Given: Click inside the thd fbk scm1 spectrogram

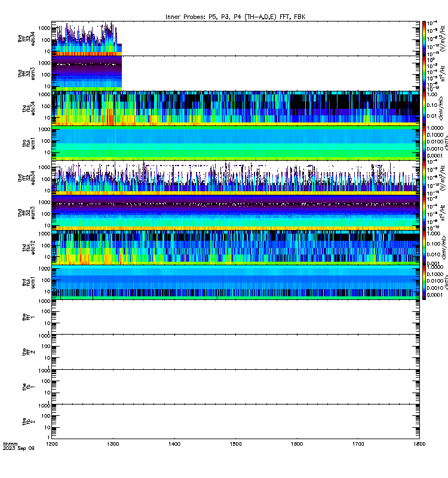Looking at the screenshot, I should pyautogui.click(x=235, y=282).
